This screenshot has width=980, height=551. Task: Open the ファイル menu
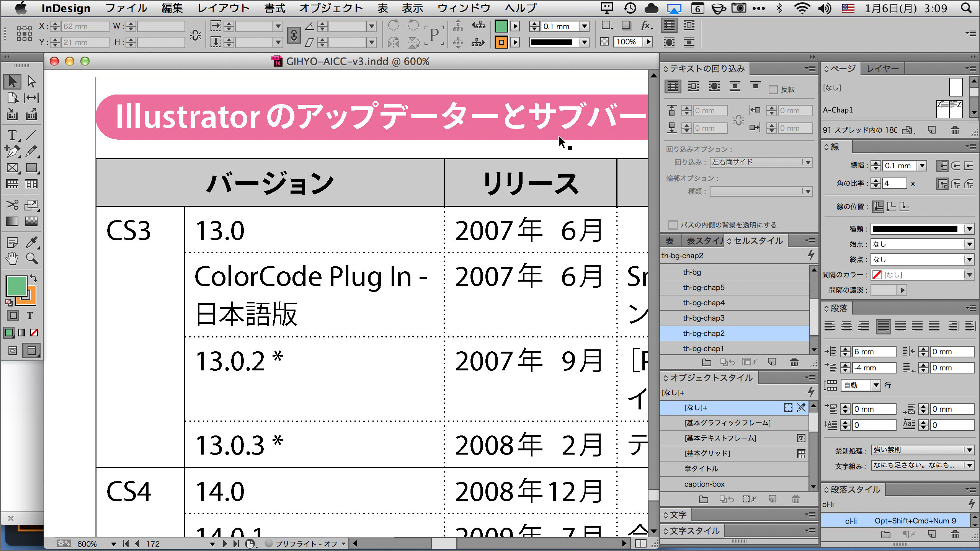[126, 8]
